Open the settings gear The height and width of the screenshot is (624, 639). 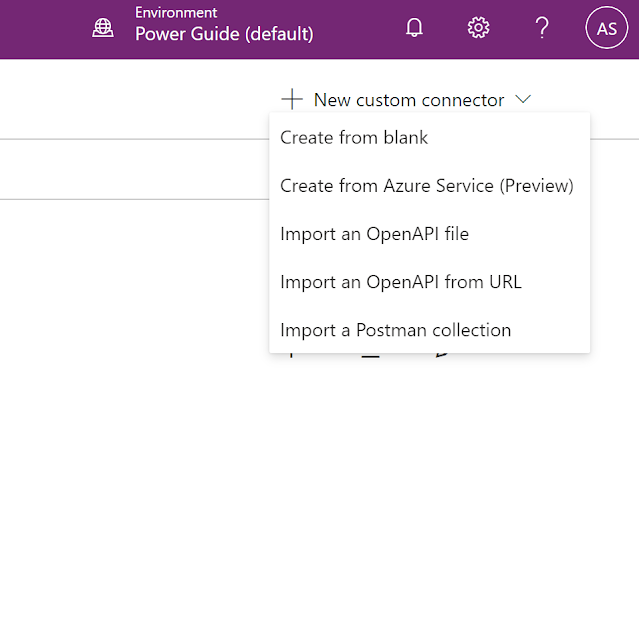(478, 28)
